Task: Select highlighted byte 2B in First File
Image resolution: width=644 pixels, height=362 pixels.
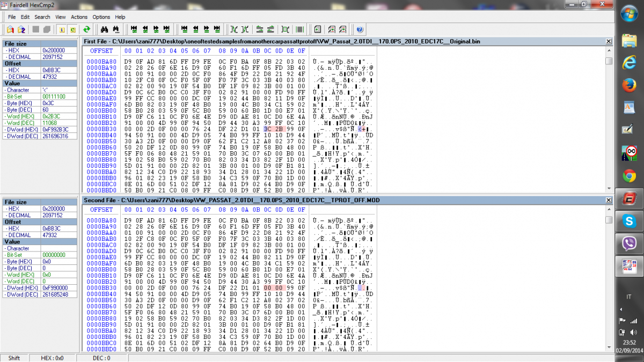Action: click(x=280, y=129)
